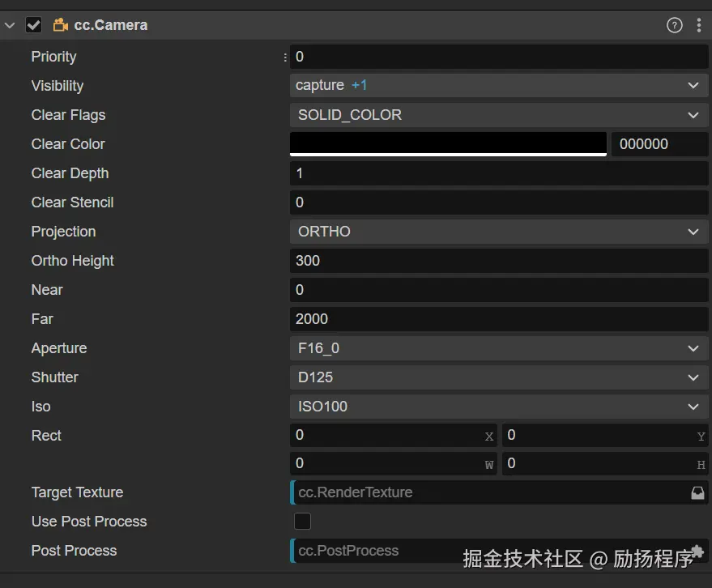The height and width of the screenshot is (588, 712).
Task: Click the Target Texture asset picker icon
Action: (x=697, y=492)
